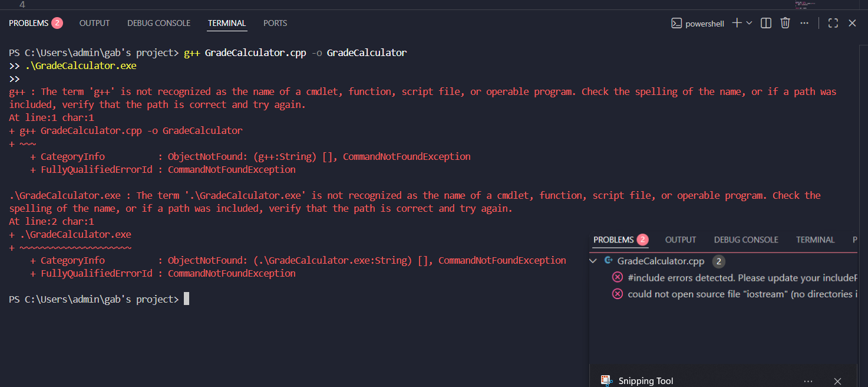The image size is (868, 387).
Task: Open DEBUG CONSOLE in the lower-right overlay panel
Action: pyautogui.click(x=746, y=240)
